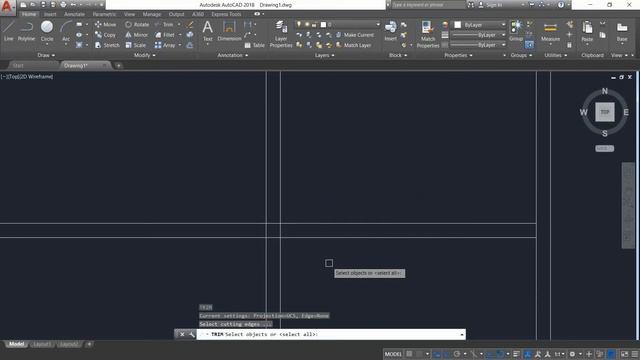The height and width of the screenshot is (360, 640).
Task: Select the Text annotation tool
Action: (x=208, y=31)
